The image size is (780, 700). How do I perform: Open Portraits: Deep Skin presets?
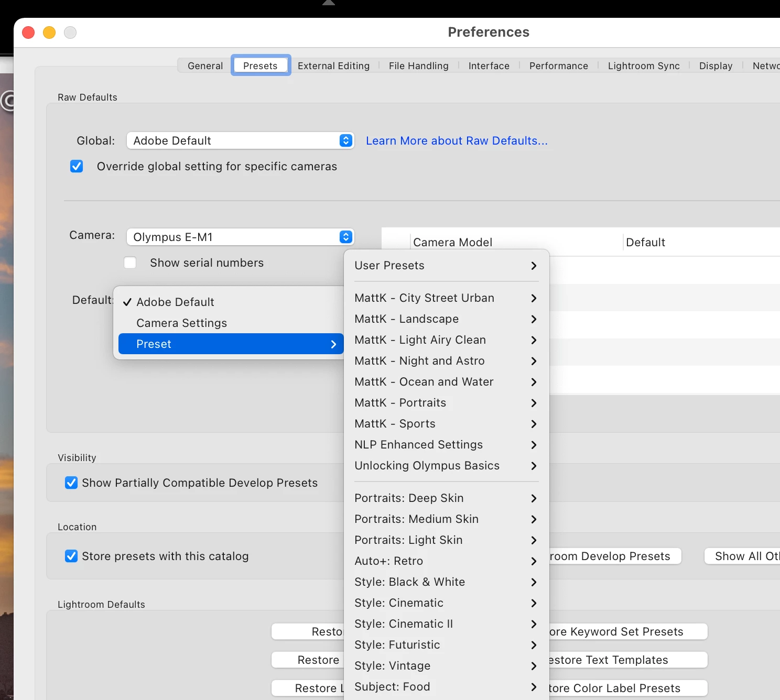tap(446, 498)
